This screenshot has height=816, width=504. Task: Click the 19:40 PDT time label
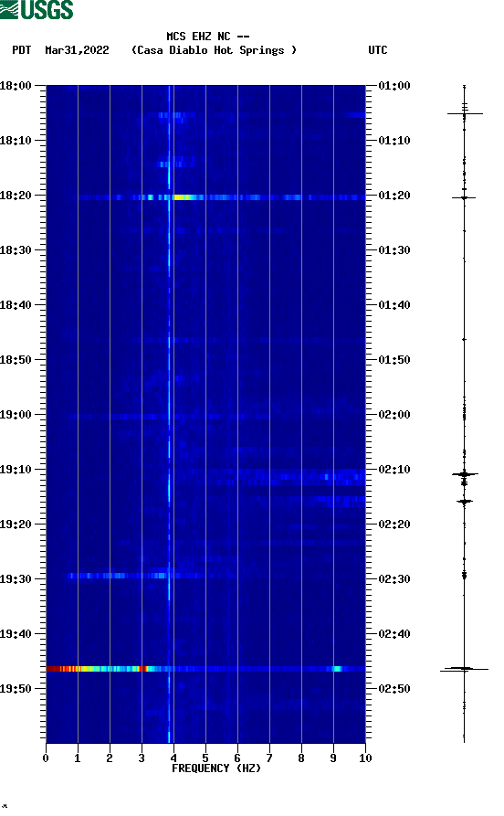click(x=16, y=634)
